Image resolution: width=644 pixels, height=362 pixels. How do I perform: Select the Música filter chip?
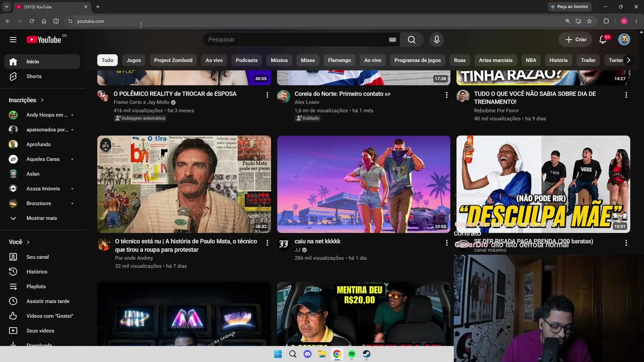tap(279, 60)
